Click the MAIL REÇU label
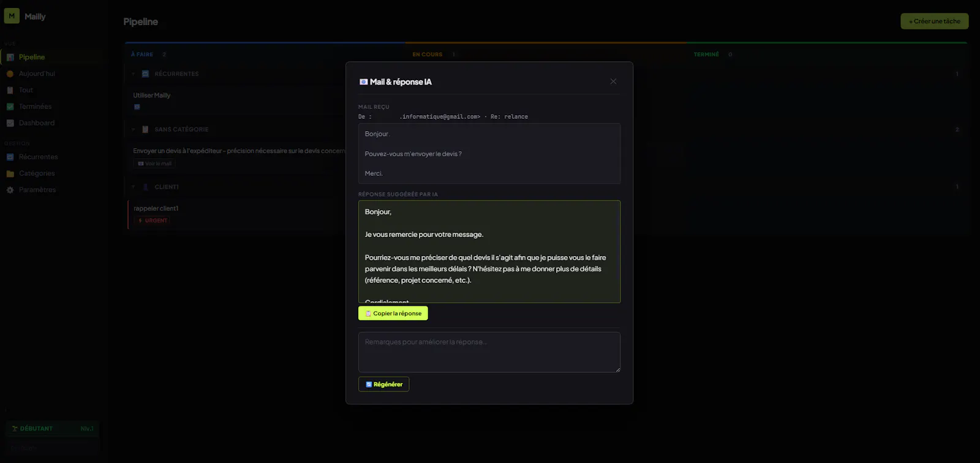The image size is (980, 463). click(x=374, y=107)
